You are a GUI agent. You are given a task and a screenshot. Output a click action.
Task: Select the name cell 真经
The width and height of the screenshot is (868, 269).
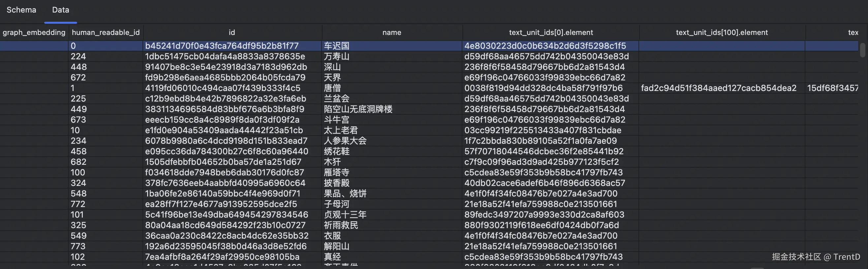(392, 256)
